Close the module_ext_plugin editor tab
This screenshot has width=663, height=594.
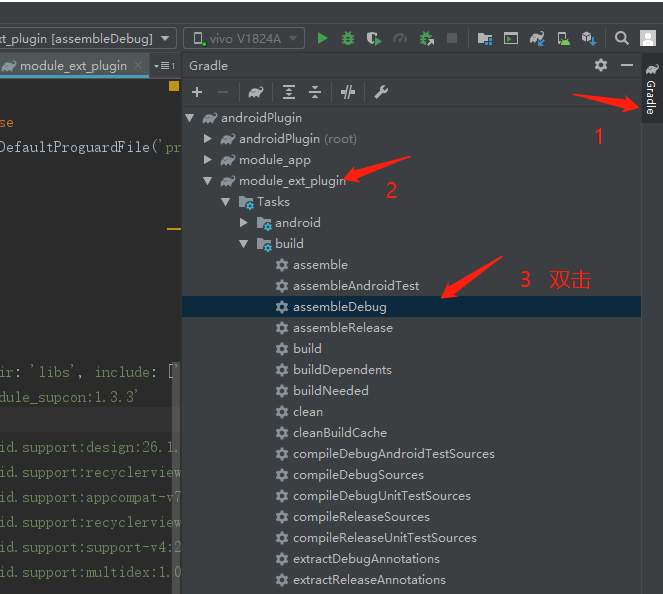tap(137, 65)
